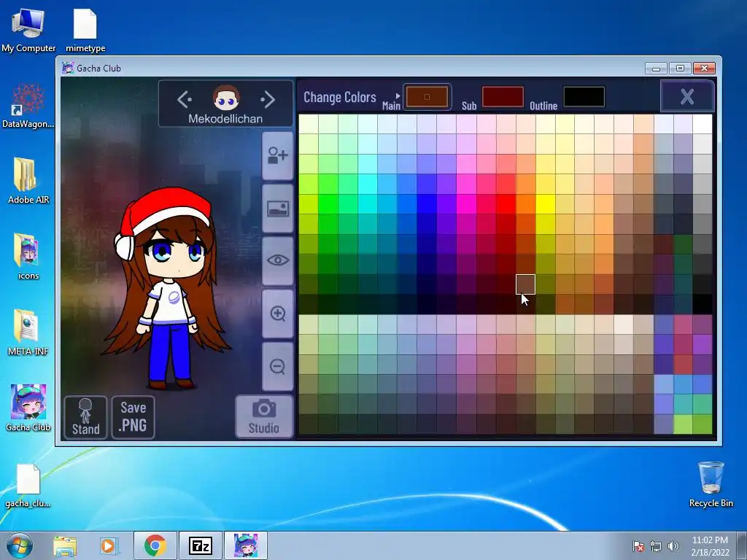Viewport: 747px width, 560px height.
Task: Select the mimetype file on desktop
Action: click(85, 31)
